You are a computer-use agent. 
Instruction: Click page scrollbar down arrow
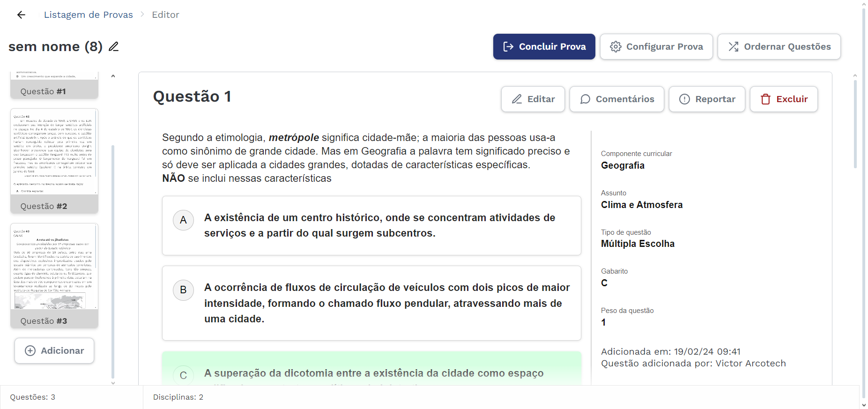pyautogui.click(x=864, y=405)
